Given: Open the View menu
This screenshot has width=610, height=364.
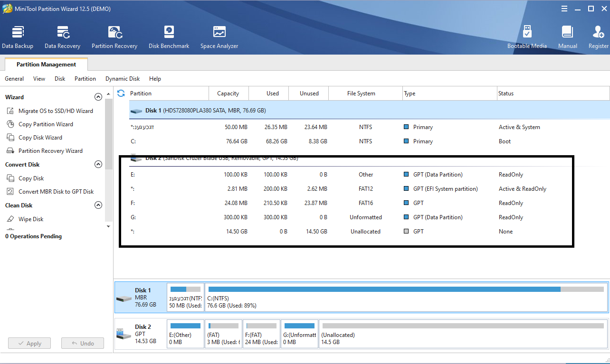Looking at the screenshot, I should (39, 79).
